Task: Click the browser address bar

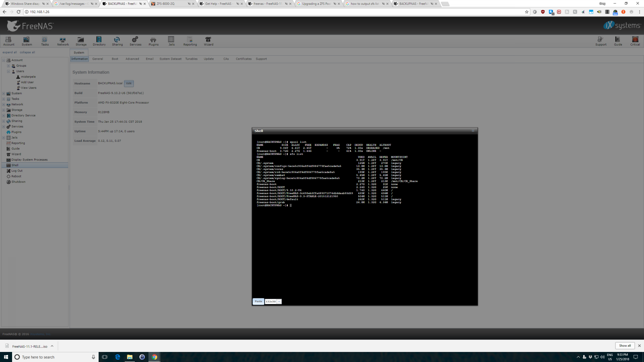Action: tap(275, 12)
